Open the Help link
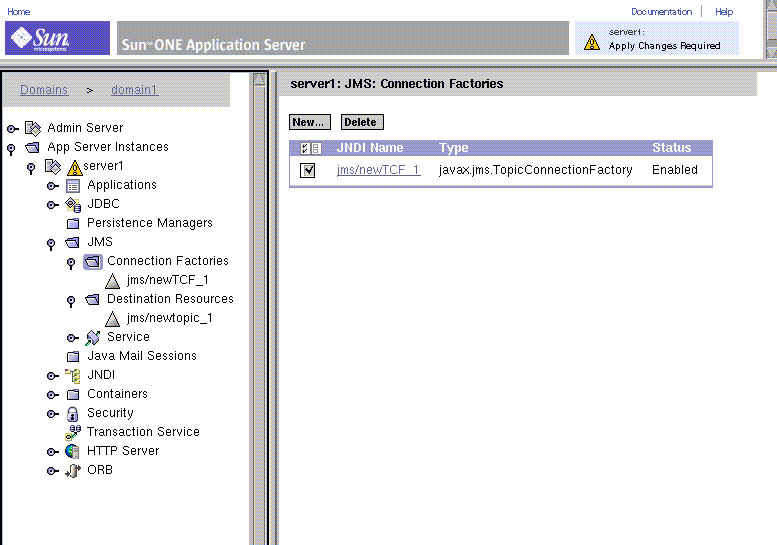This screenshot has width=777, height=545. (724, 11)
